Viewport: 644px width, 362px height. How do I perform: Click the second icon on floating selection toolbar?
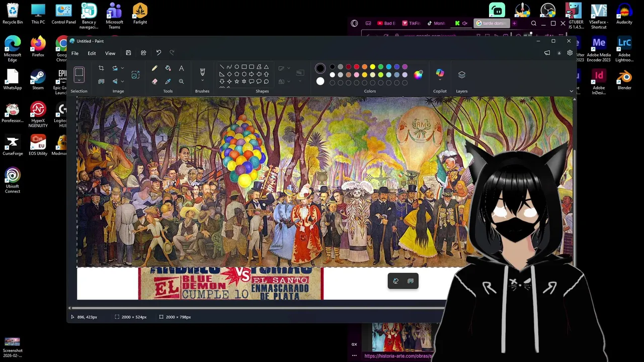point(411,281)
